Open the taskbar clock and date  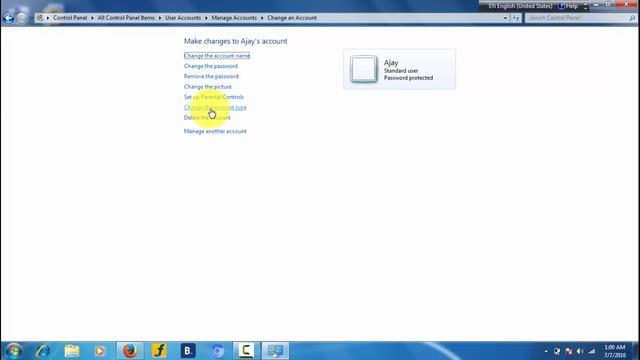point(615,351)
